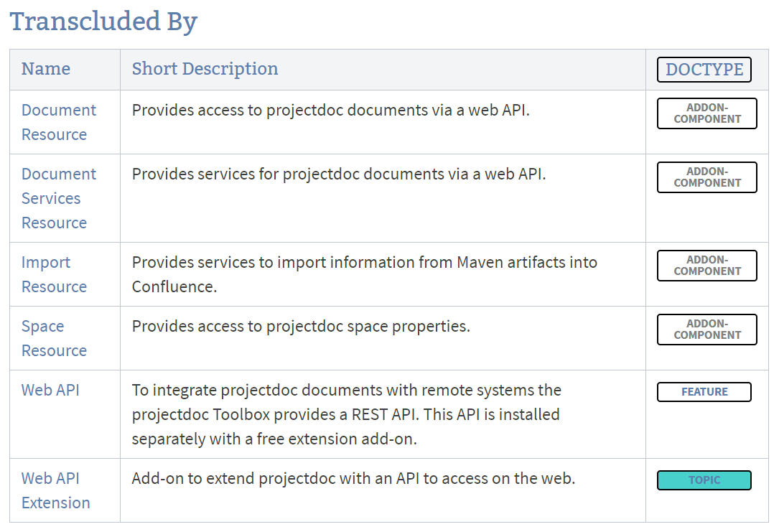Click ADDON-COMPONENT badge in Document Services Resource row

coord(707,177)
